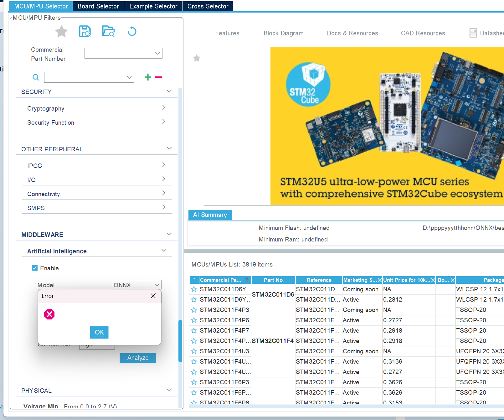Switch to Board Selector tab
Viewport: 504px width, 420px height.
(98, 6)
